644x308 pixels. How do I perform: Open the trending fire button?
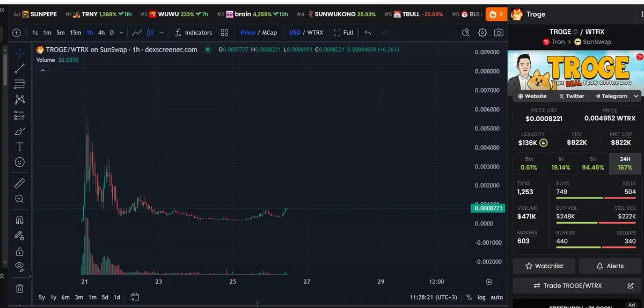coord(496,14)
